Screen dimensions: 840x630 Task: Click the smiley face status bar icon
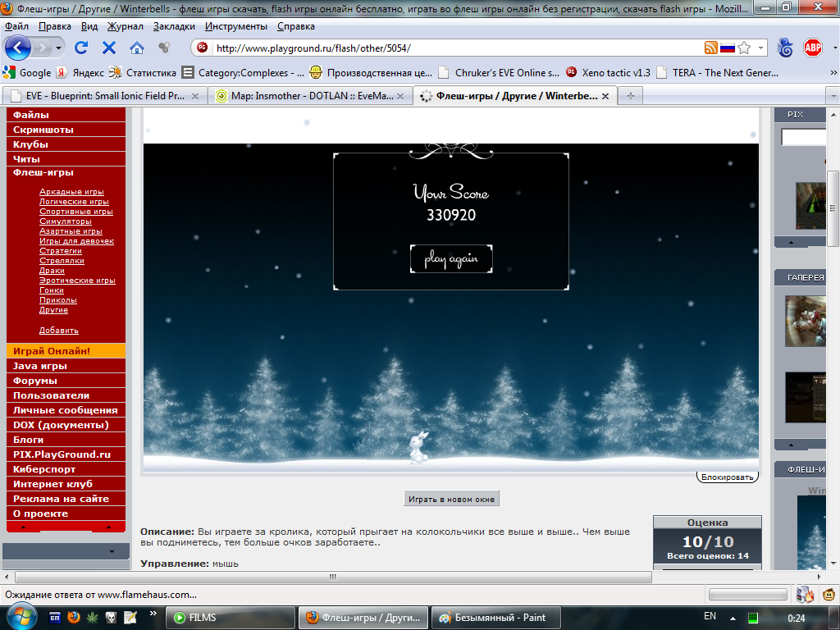[829, 594]
